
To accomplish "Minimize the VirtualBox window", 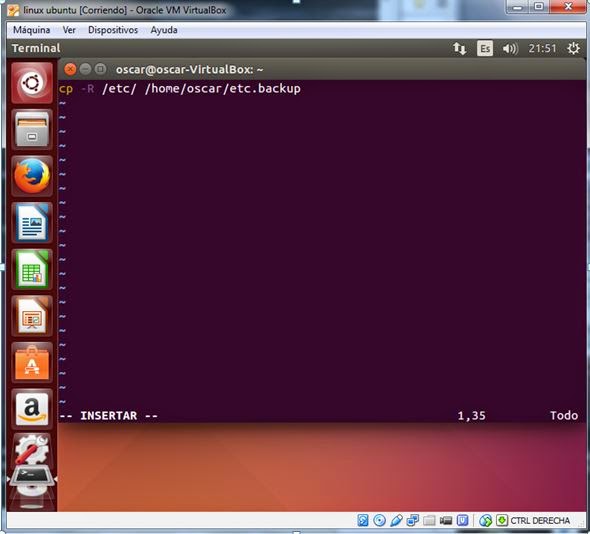I will (518, 6).
